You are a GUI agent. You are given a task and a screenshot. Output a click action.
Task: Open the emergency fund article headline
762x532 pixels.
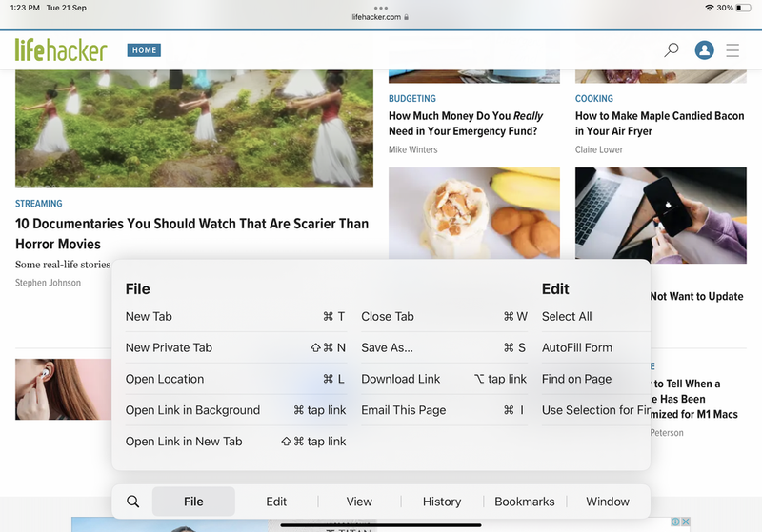click(466, 124)
